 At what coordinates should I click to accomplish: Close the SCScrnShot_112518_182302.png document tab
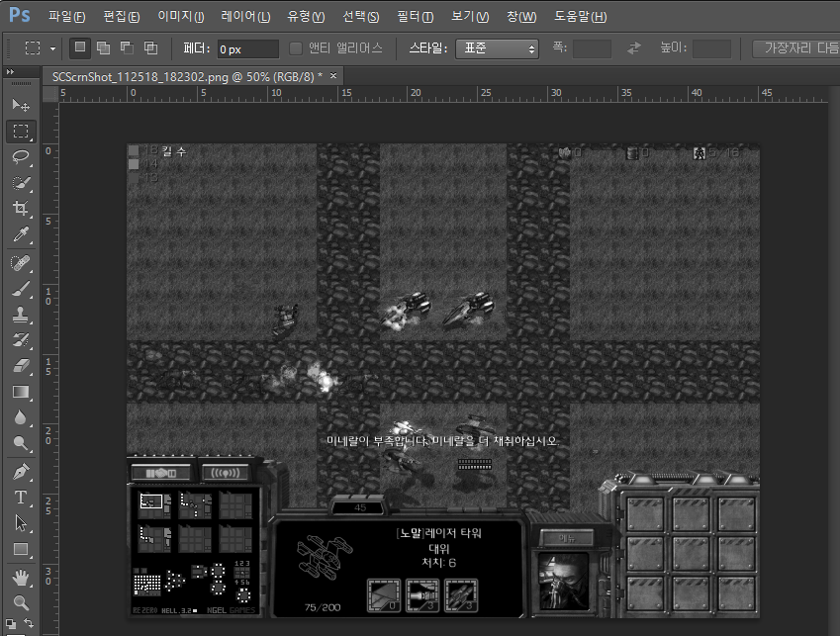[333, 76]
